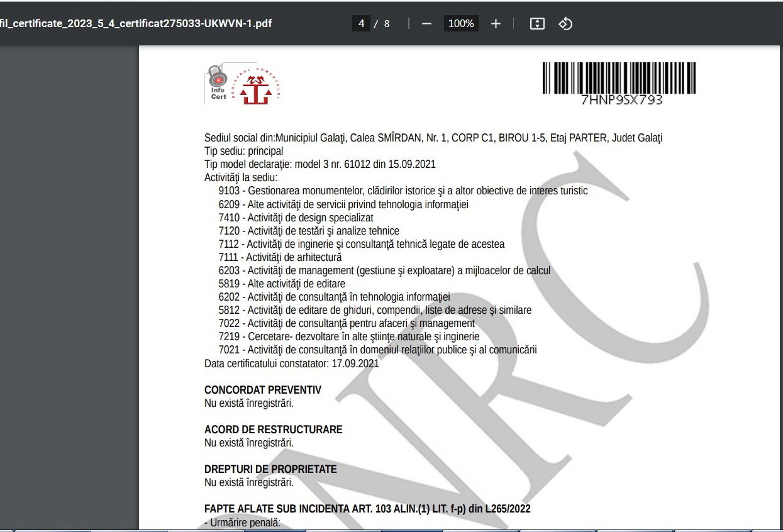Click the CONCORDAT PREVENTIV heading
Viewport: 783px width, 532px height.
pos(262,390)
